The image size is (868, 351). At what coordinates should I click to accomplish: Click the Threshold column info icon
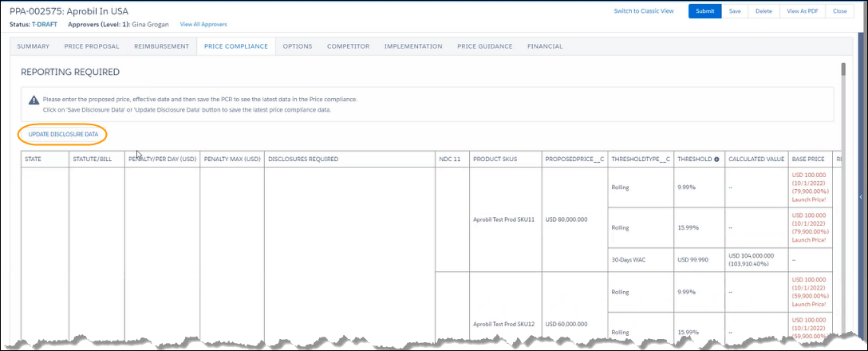[x=716, y=160]
